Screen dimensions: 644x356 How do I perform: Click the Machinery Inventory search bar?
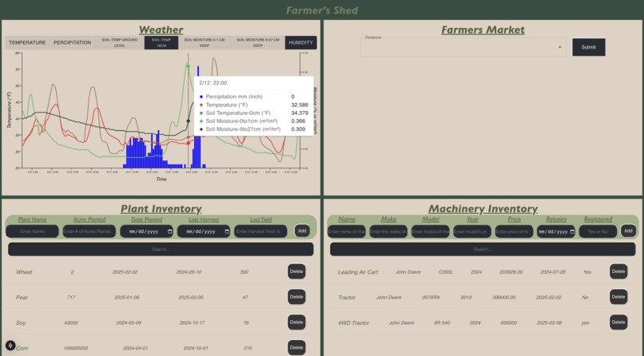(483, 249)
